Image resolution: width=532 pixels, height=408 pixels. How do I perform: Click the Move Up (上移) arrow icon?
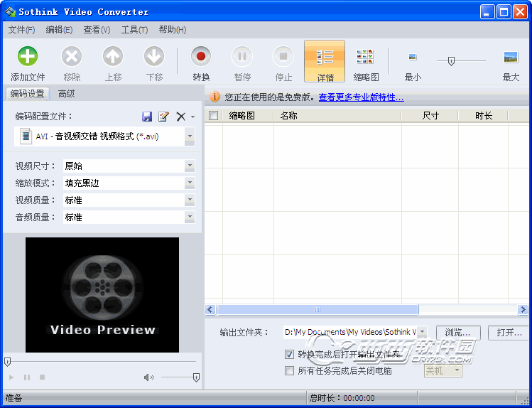coord(113,56)
